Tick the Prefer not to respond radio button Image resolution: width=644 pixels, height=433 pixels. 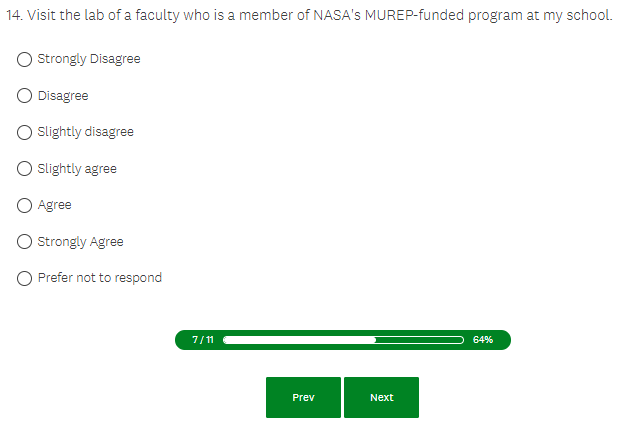25,278
